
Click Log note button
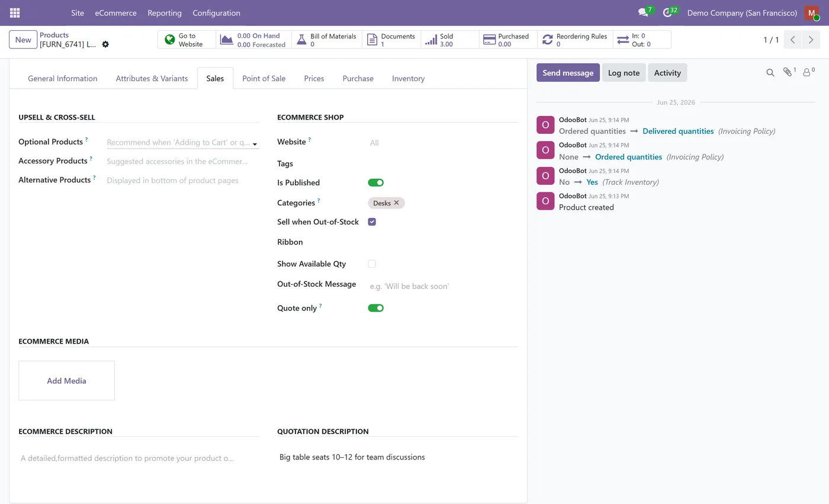(624, 73)
